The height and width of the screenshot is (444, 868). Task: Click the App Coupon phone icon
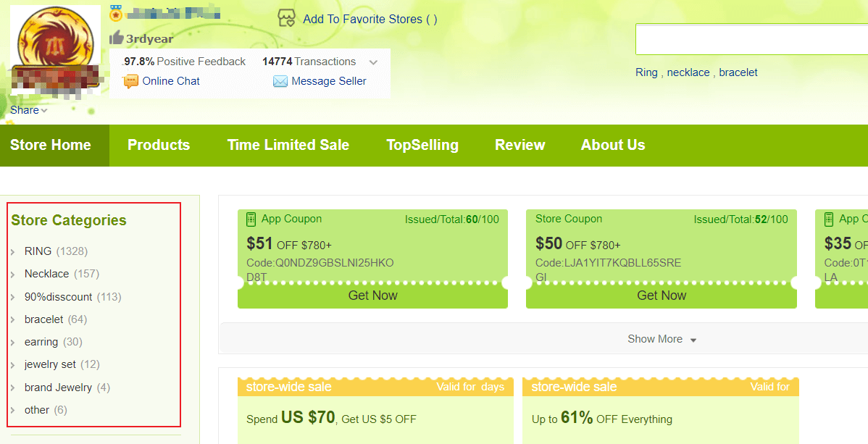[251, 219]
